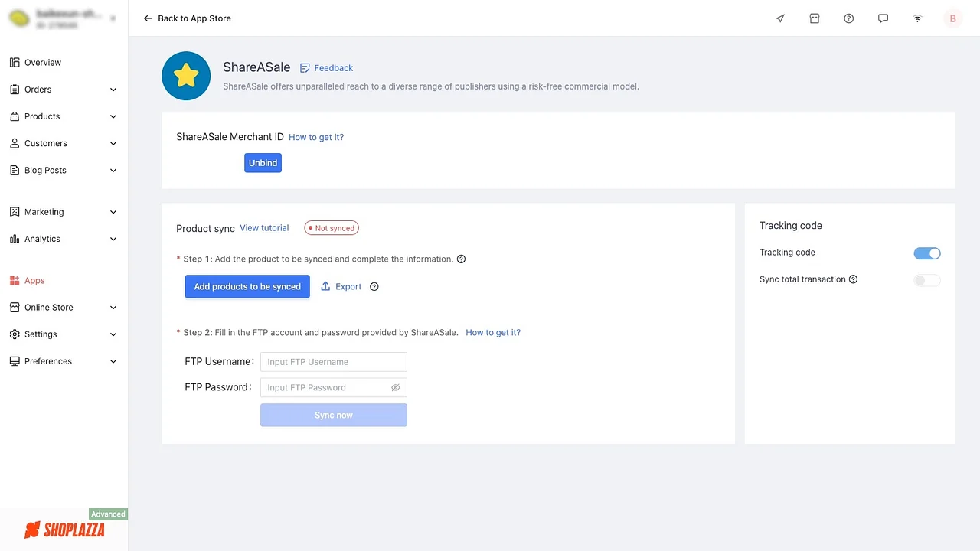The image size is (980, 551).
Task: Click the FTP Username input field
Action: (x=333, y=361)
